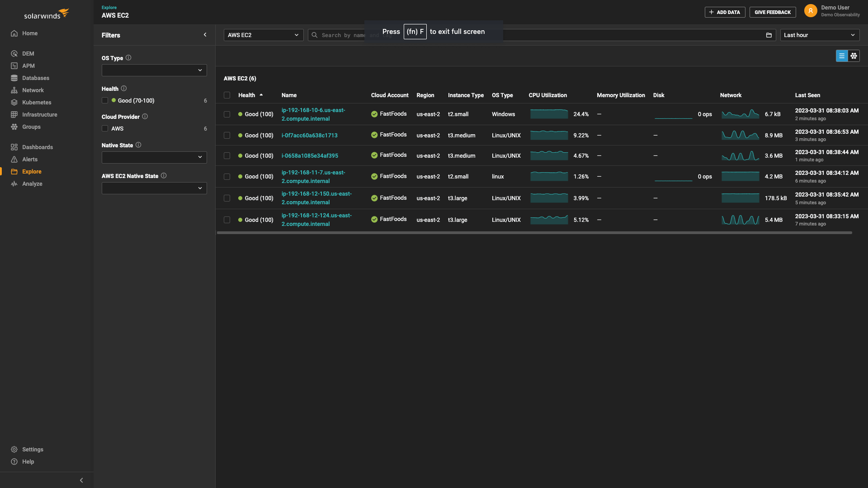The width and height of the screenshot is (868, 488).
Task: Open the Alerts section
Action: pyautogui.click(x=30, y=159)
